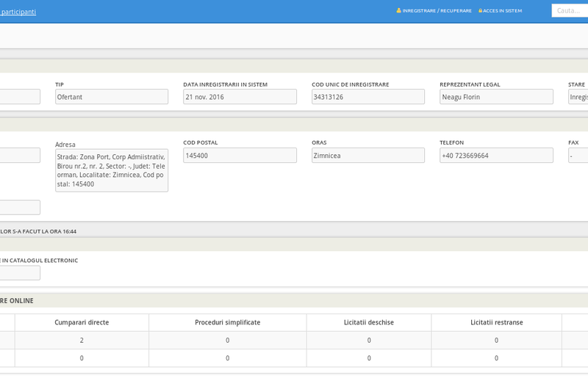Click the Fax field
Image resolution: width=588 pixels, height=392 pixels.
point(578,156)
